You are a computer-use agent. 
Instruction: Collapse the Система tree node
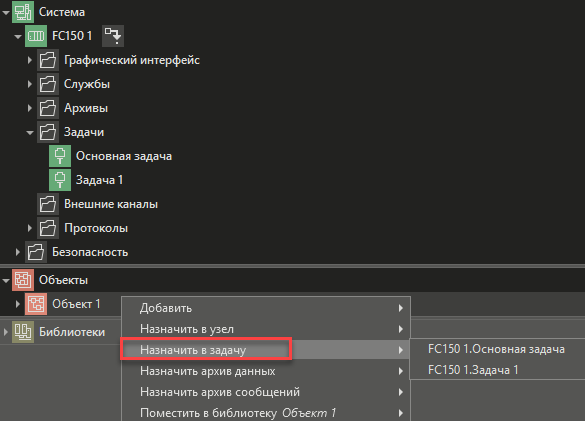pos(6,13)
